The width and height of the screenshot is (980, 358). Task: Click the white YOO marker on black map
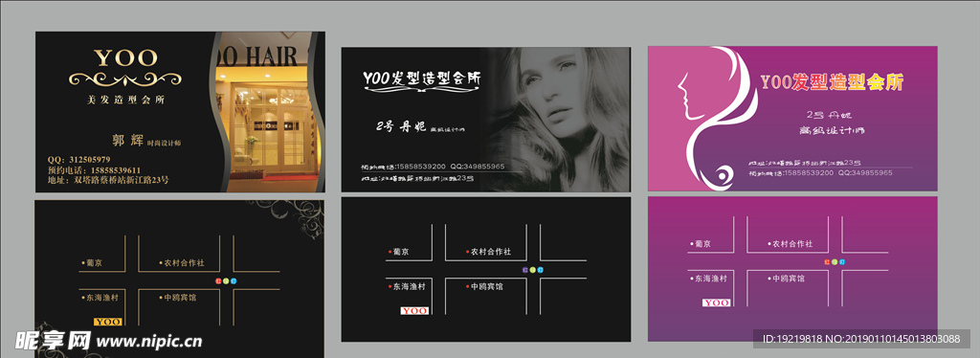414,310
